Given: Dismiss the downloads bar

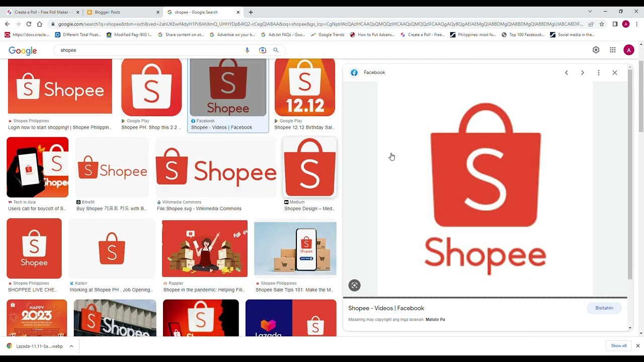Looking at the screenshot, I should [637, 346].
